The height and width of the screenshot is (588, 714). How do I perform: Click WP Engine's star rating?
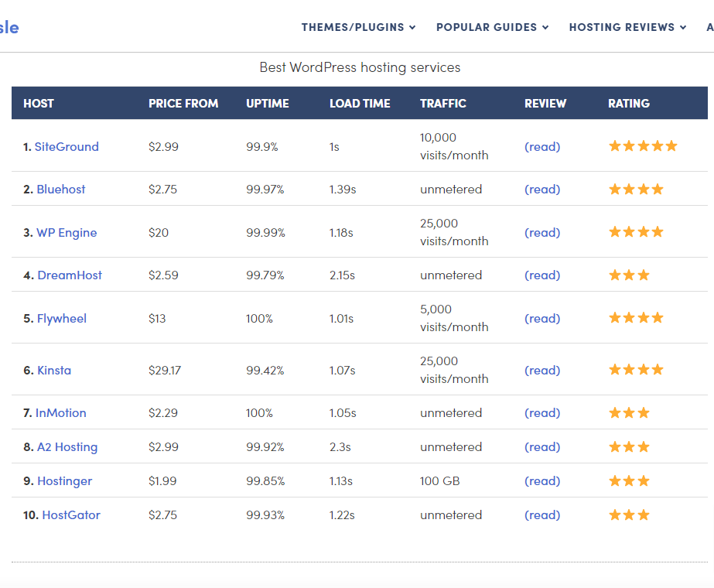(636, 232)
